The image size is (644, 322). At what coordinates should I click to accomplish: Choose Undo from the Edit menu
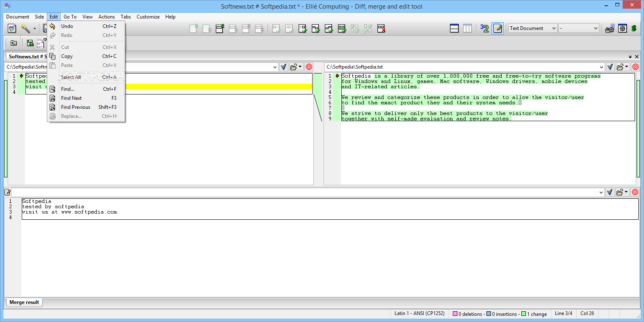[86, 26]
